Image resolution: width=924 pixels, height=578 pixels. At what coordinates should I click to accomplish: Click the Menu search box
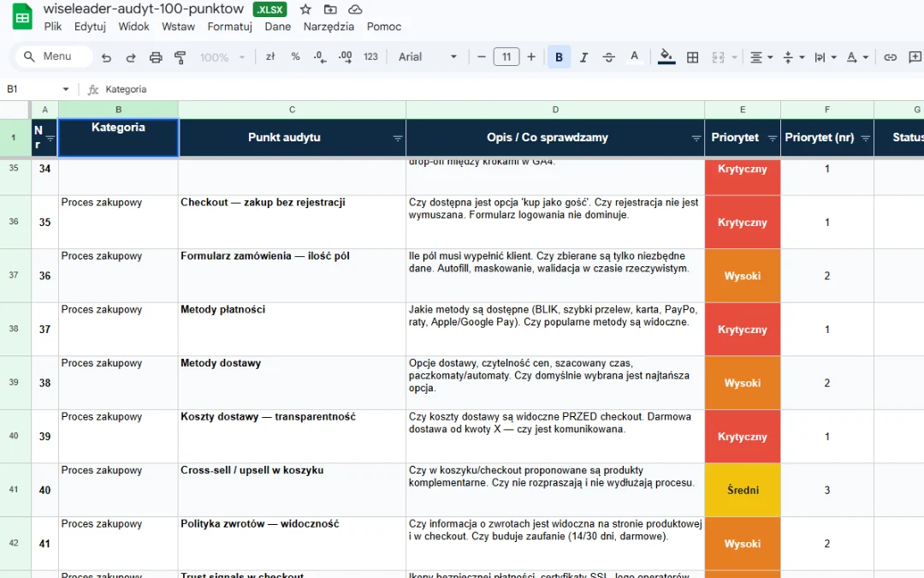[54, 57]
